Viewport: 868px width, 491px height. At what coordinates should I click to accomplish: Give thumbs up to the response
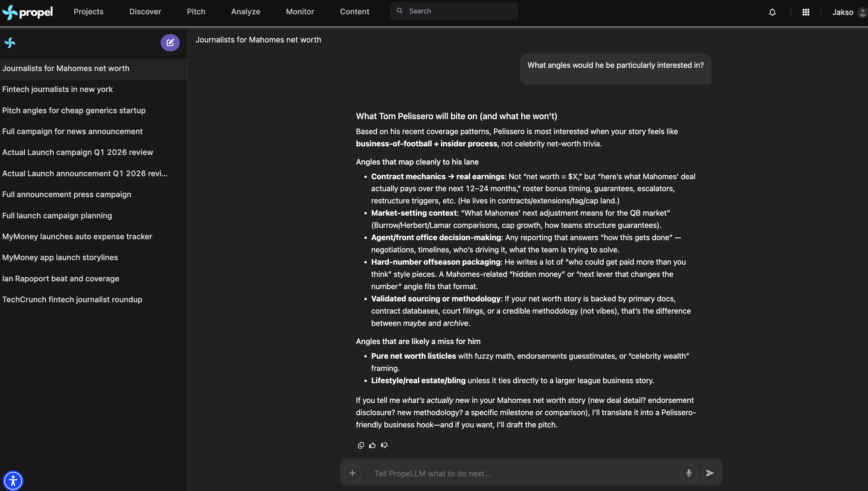[372, 445]
